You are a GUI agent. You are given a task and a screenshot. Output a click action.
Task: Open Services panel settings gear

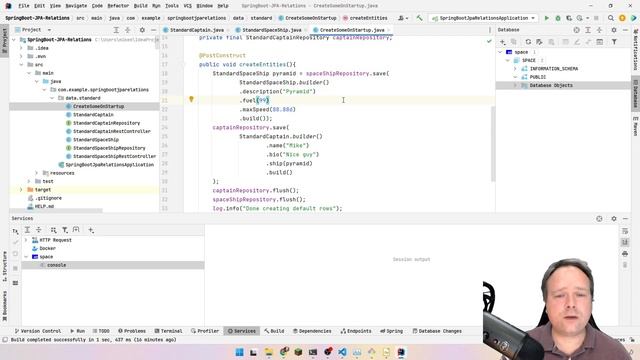(x=613, y=219)
